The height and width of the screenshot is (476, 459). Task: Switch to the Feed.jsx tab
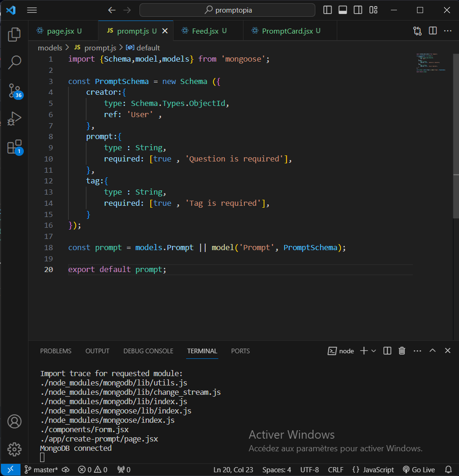[204, 31]
